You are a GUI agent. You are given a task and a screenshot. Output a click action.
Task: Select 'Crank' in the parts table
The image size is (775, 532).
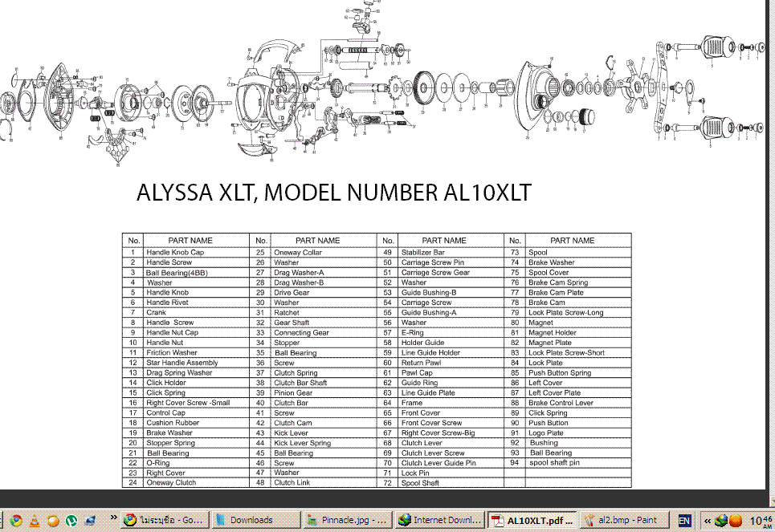156,313
